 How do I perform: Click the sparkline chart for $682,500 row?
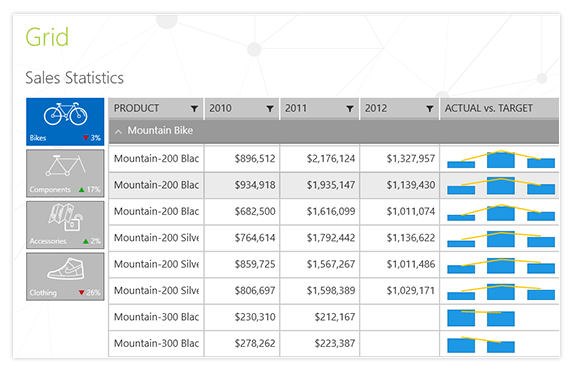click(x=501, y=212)
